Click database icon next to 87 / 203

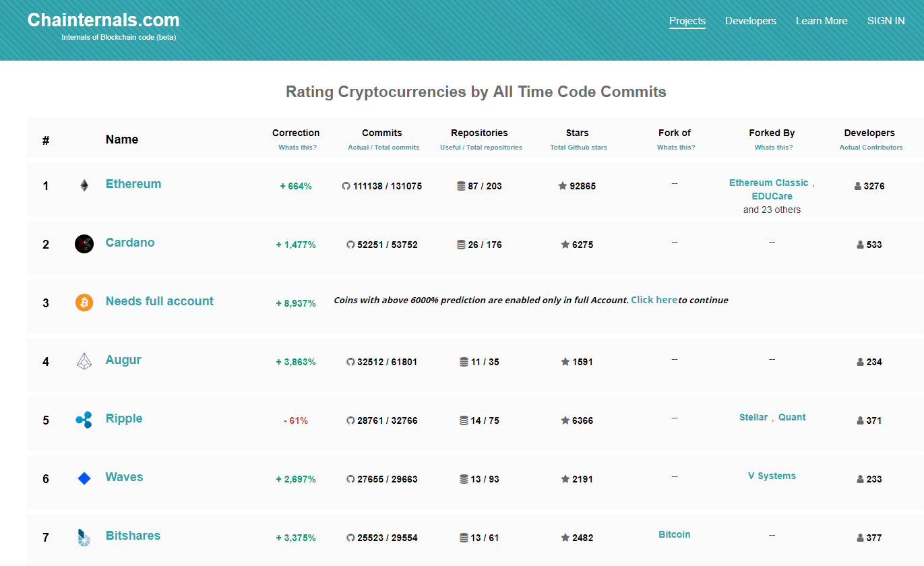pos(461,186)
